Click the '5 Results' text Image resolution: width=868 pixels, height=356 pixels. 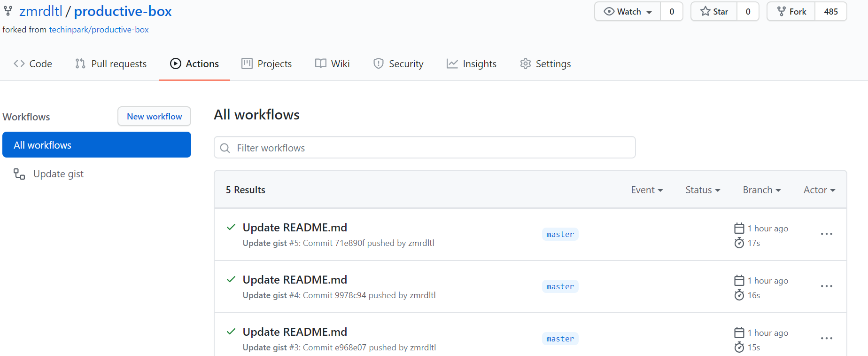point(245,190)
